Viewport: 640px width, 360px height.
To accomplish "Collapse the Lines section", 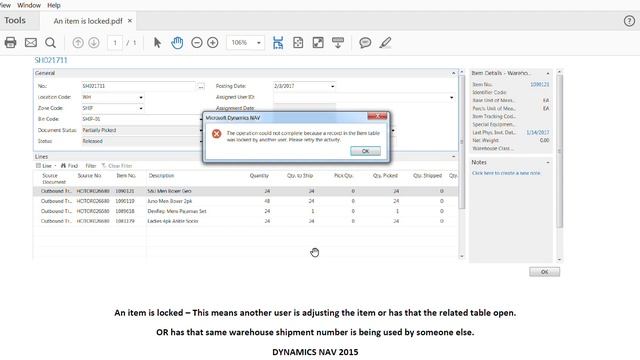I will pos(453,157).
